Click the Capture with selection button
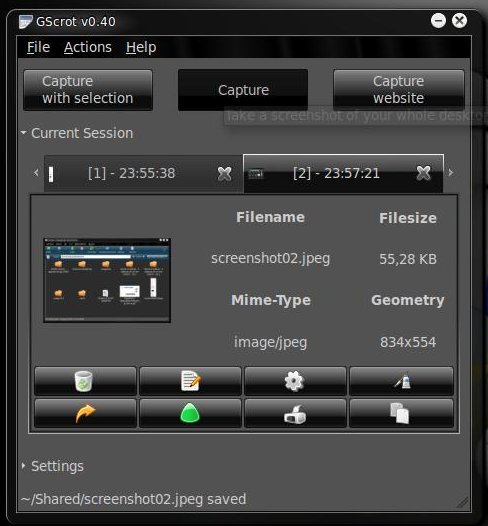This screenshot has height=526, width=488. coord(88,90)
